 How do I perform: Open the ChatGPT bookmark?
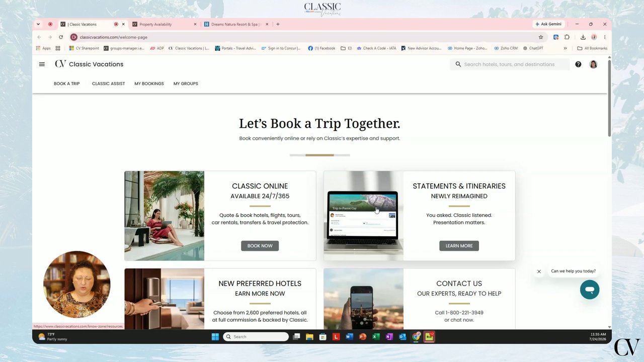(533, 48)
